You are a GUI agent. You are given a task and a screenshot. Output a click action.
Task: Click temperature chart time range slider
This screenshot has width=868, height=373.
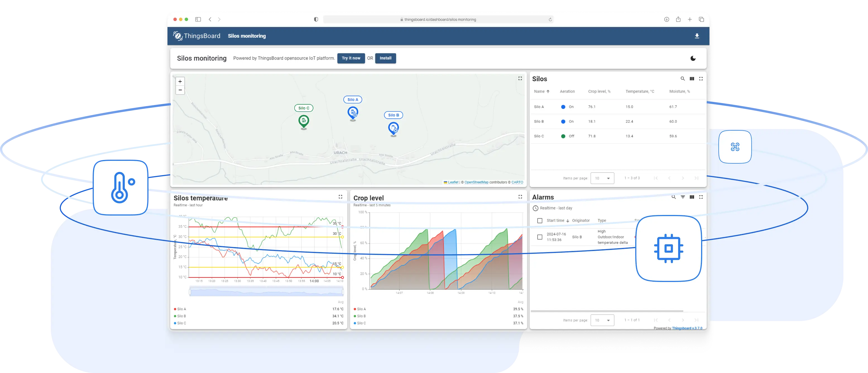[x=266, y=291]
